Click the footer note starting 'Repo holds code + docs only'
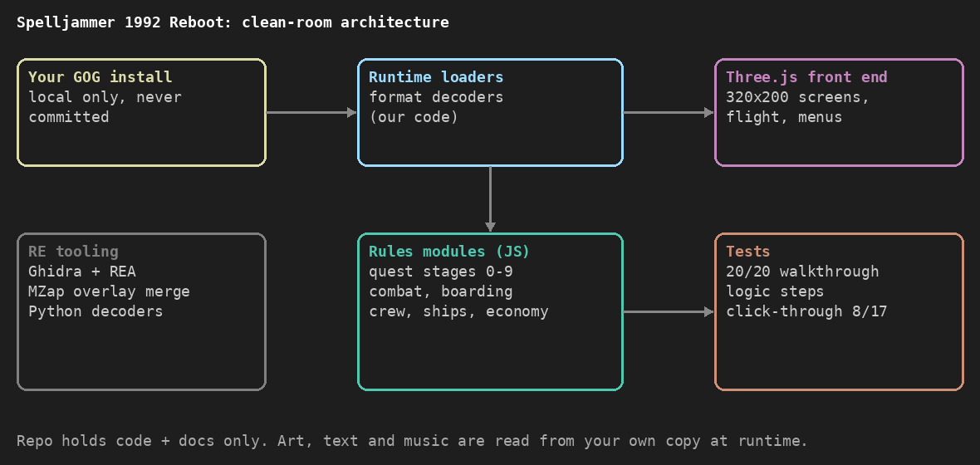Viewport: 980px width, 465px height. point(413,441)
